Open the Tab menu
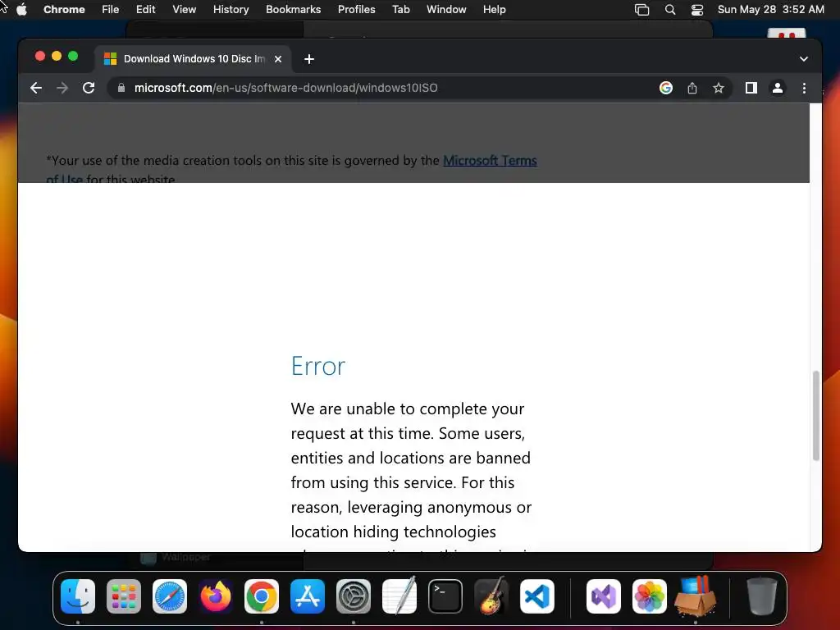The width and height of the screenshot is (840, 630). (400, 9)
